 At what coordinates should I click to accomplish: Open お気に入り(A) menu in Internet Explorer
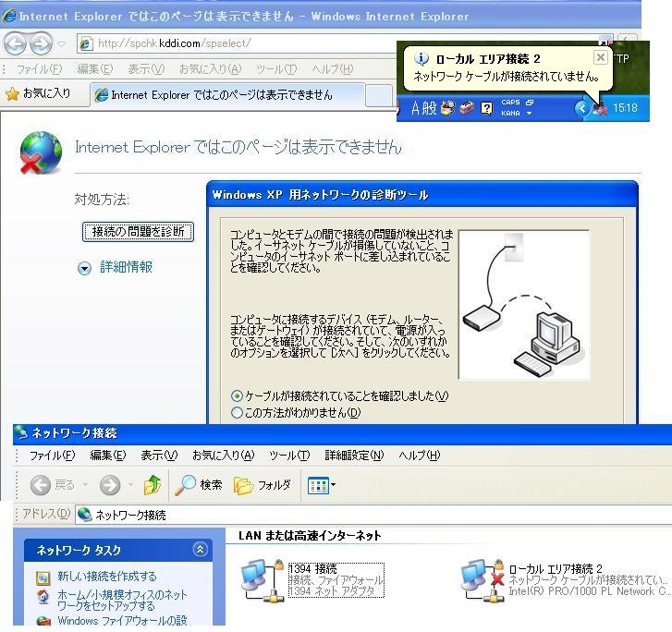click(211, 69)
